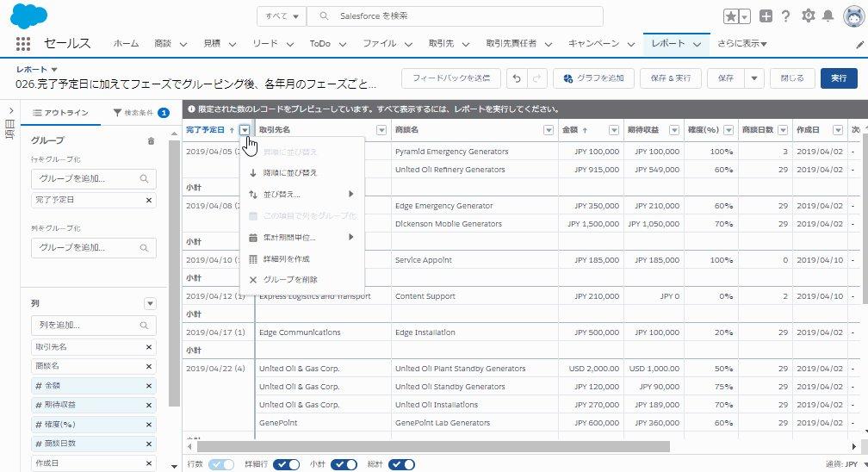Click the row グループを追加 search field
868x472 pixels.
94,179
